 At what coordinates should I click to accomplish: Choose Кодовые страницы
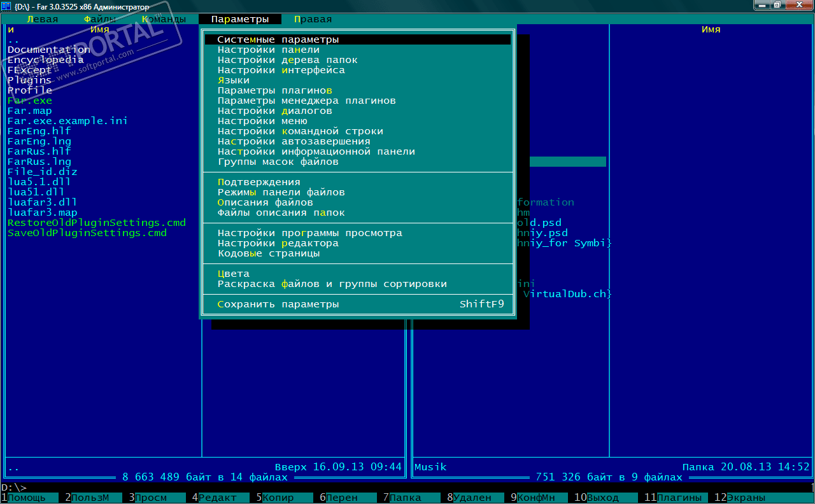[x=358, y=253]
